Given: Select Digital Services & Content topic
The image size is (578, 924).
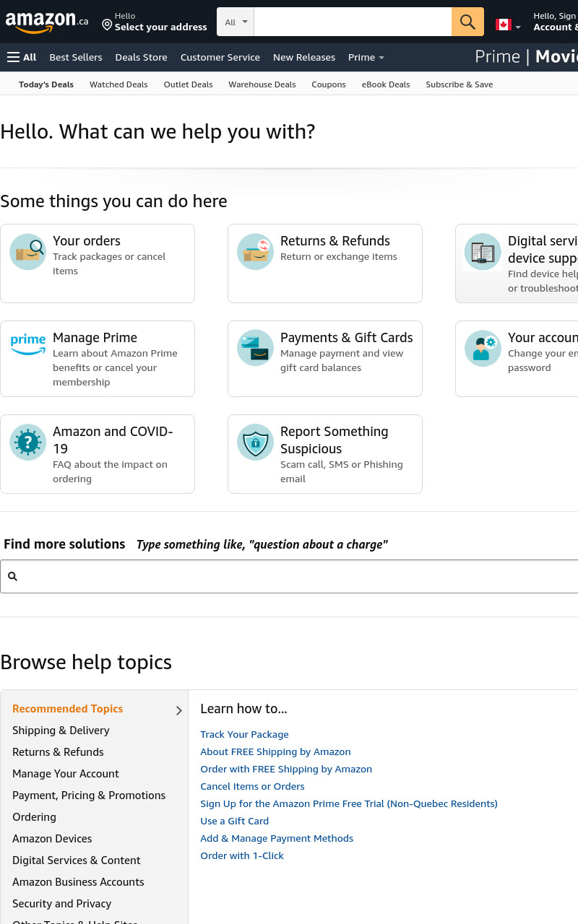Looking at the screenshot, I should coord(77,860).
